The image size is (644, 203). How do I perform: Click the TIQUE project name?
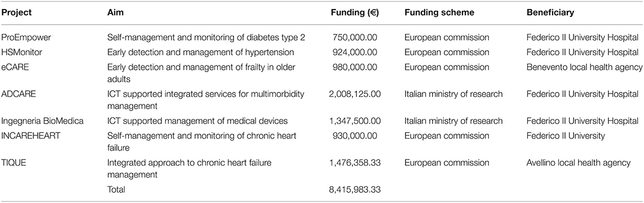click(x=14, y=163)
